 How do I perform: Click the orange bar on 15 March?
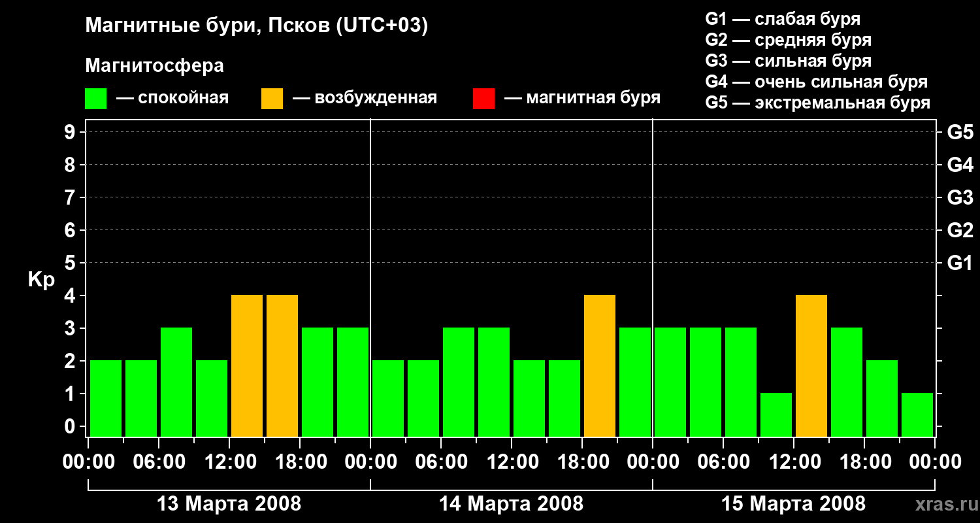point(811,365)
